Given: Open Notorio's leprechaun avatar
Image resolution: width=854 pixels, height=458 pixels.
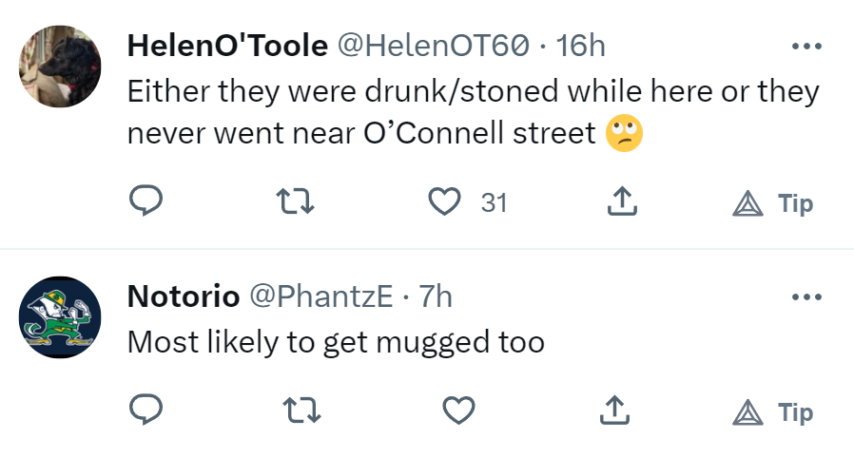Looking at the screenshot, I should tap(60, 317).
